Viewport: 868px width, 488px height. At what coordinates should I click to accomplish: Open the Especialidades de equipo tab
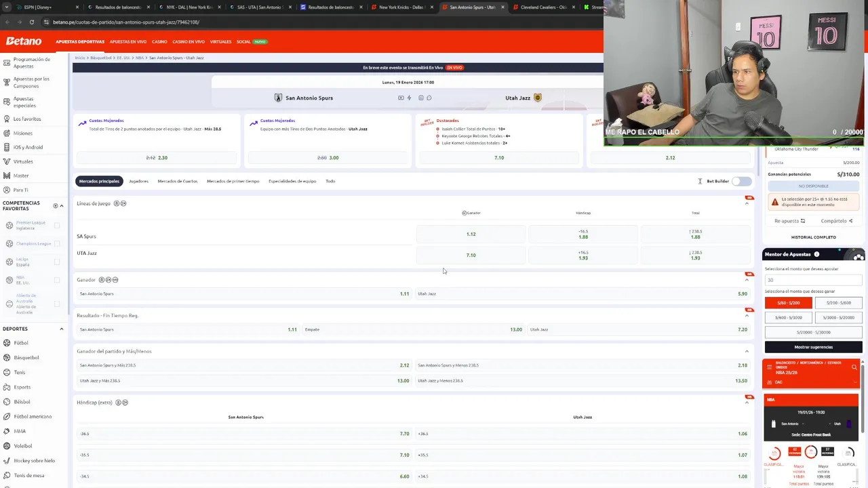click(292, 181)
